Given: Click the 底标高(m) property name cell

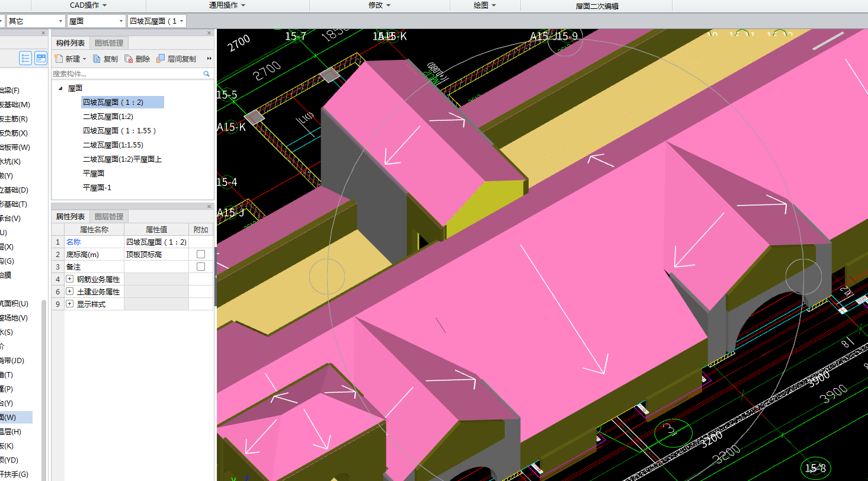Looking at the screenshot, I should point(94,254).
